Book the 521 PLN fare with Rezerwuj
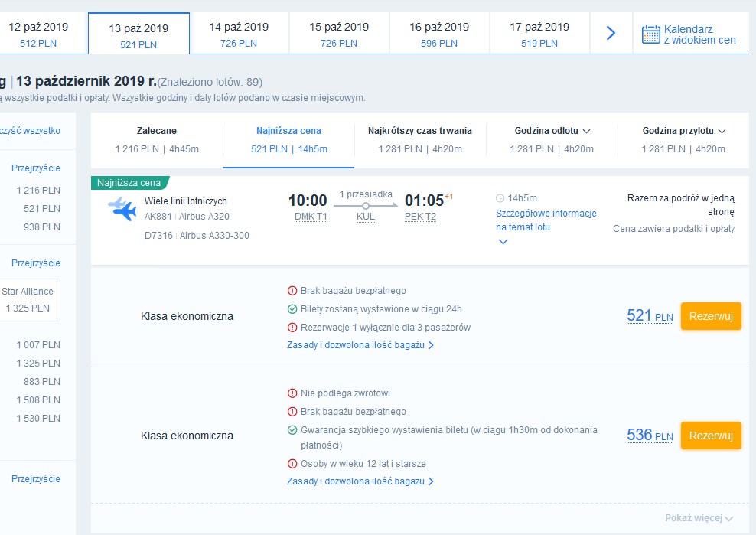756x535 pixels. pyautogui.click(x=711, y=316)
